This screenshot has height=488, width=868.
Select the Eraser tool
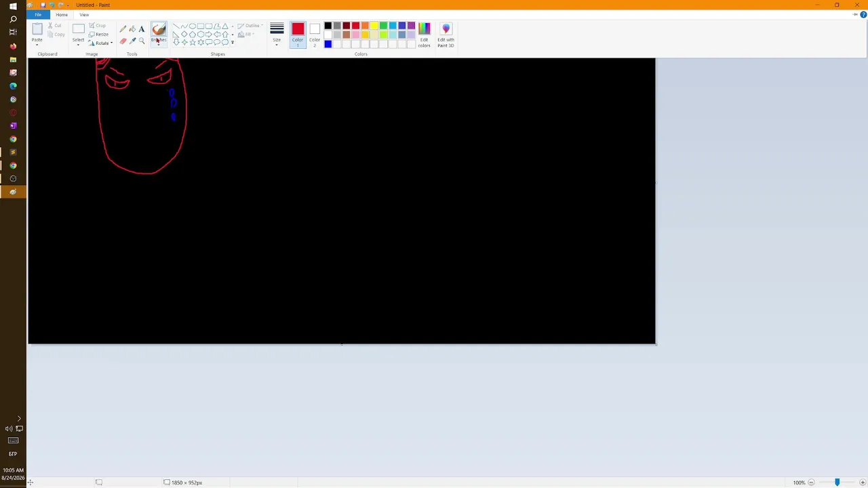[123, 41]
